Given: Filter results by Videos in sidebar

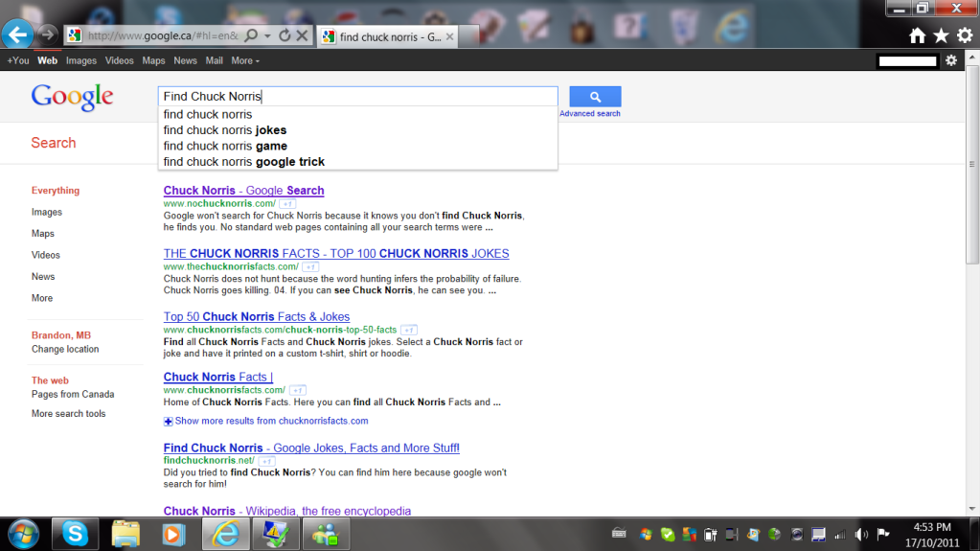Looking at the screenshot, I should click(x=46, y=255).
